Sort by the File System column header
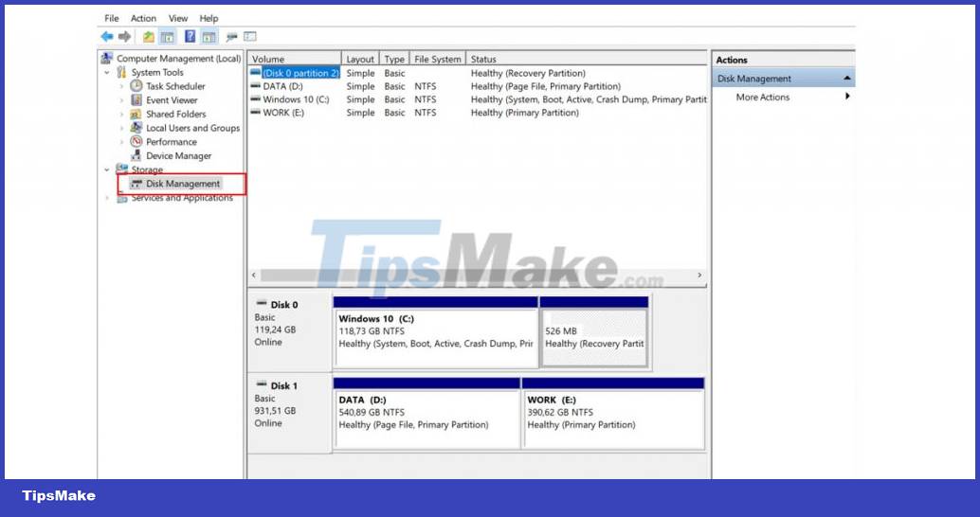 438,60
